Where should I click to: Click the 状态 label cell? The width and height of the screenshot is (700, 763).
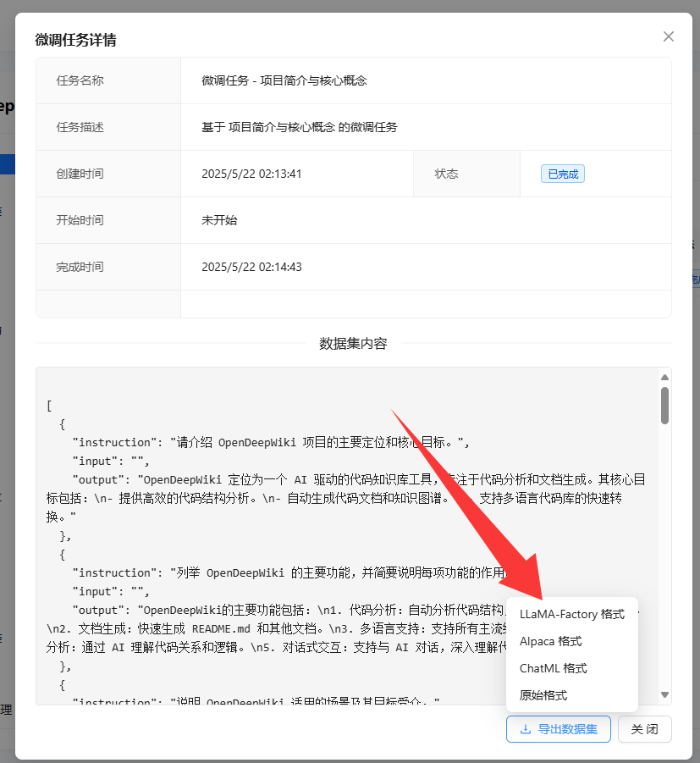tap(466, 174)
